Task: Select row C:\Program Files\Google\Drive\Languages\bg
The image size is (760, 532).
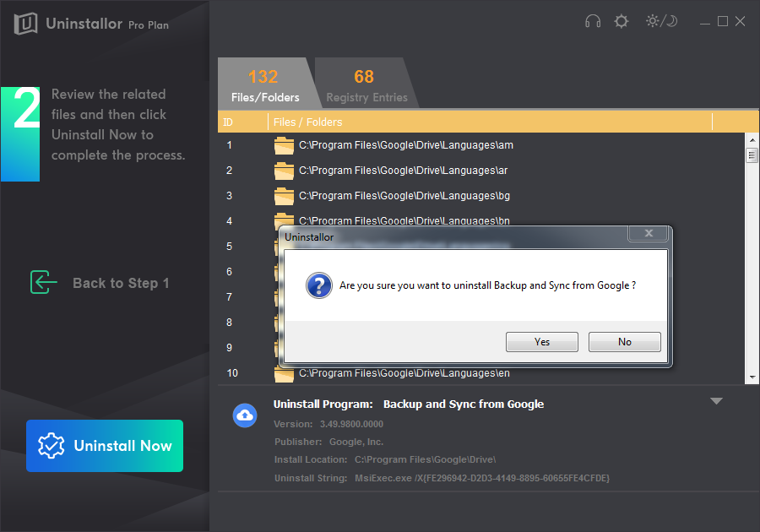Action: point(480,196)
